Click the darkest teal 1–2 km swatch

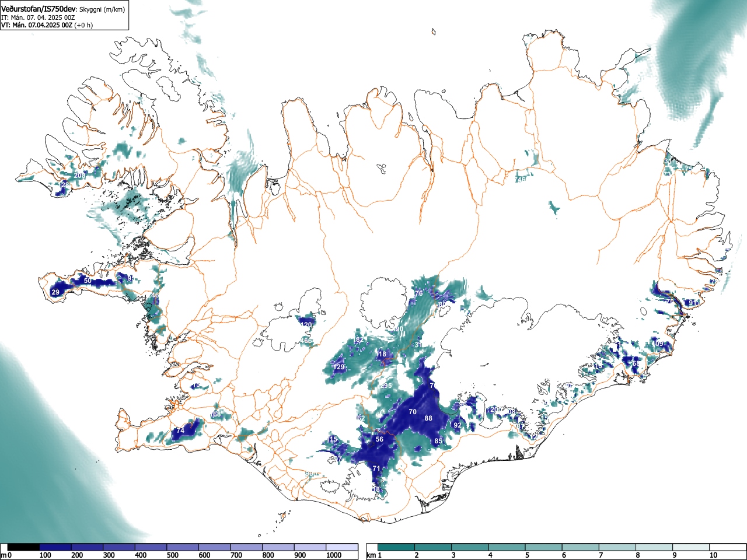[397, 547]
